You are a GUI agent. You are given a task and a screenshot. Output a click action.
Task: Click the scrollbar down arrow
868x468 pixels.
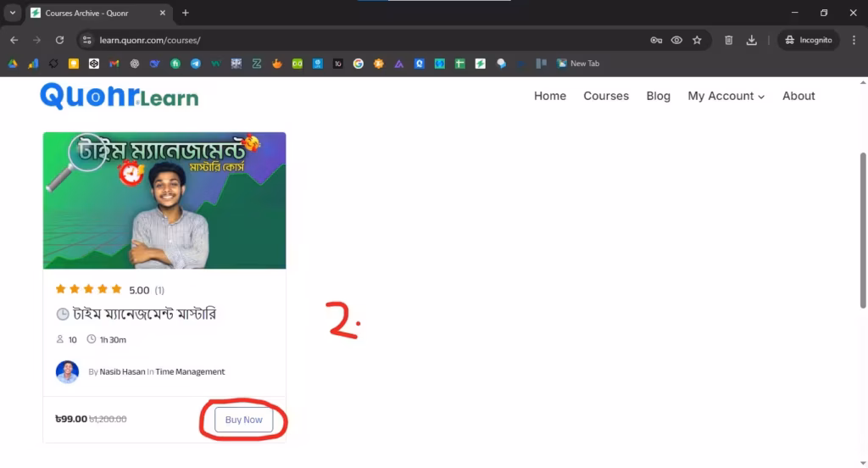click(x=863, y=463)
